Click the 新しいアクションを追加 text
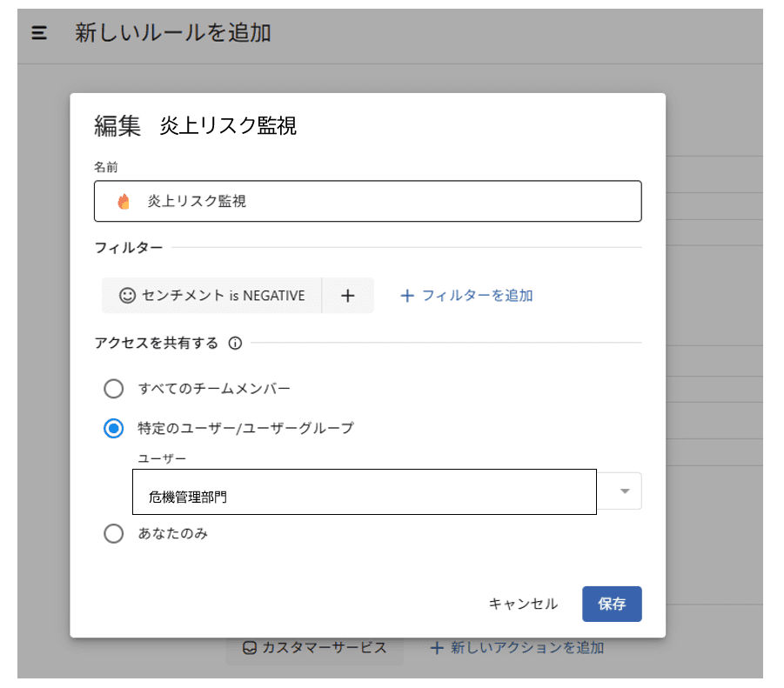Screen dimensions: 784x688 527,648
